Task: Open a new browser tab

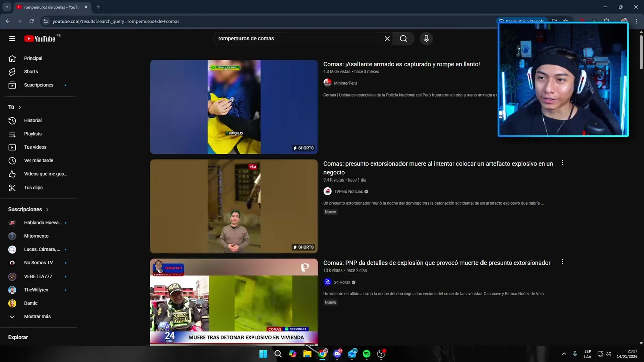Action: click(x=98, y=7)
